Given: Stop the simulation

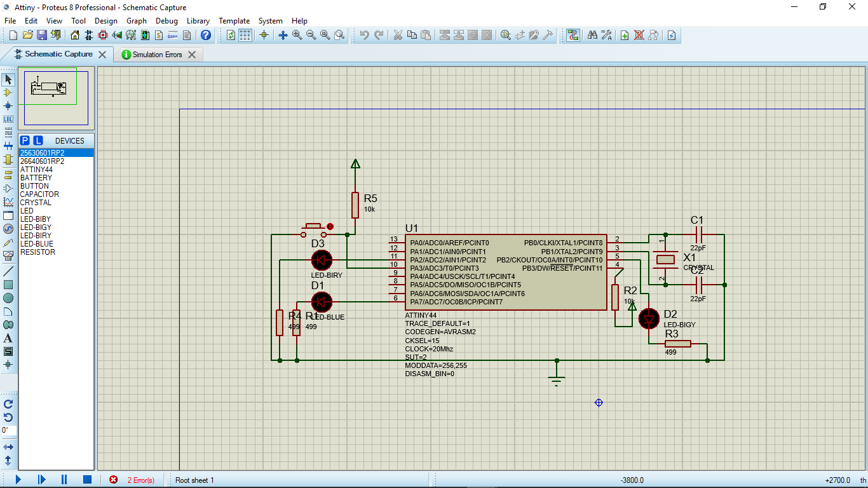Looking at the screenshot, I should tap(88, 480).
